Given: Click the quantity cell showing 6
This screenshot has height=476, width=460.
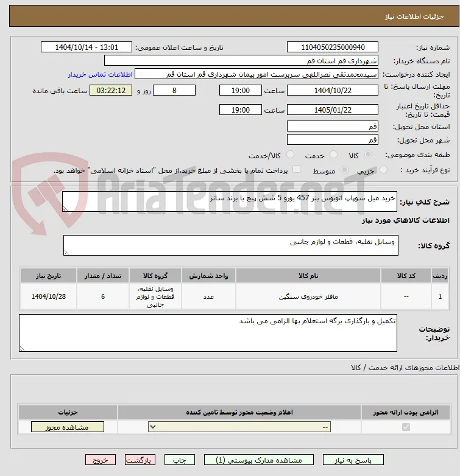Looking at the screenshot, I should pyautogui.click(x=103, y=296).
